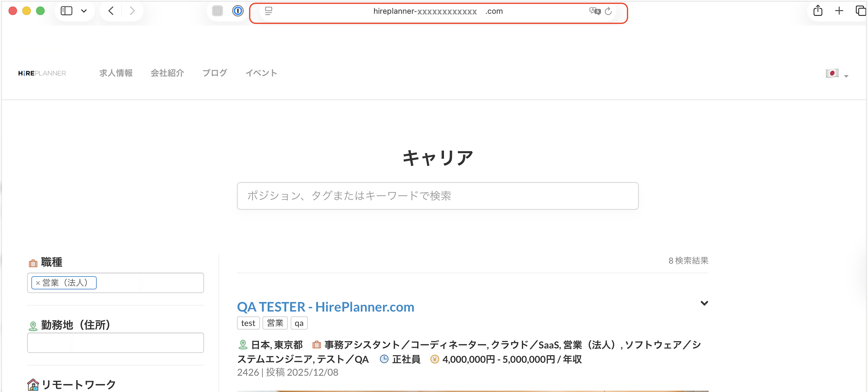Go to the ブログ page
Viewport: 868px width, 392px height.
pos(215,73)
